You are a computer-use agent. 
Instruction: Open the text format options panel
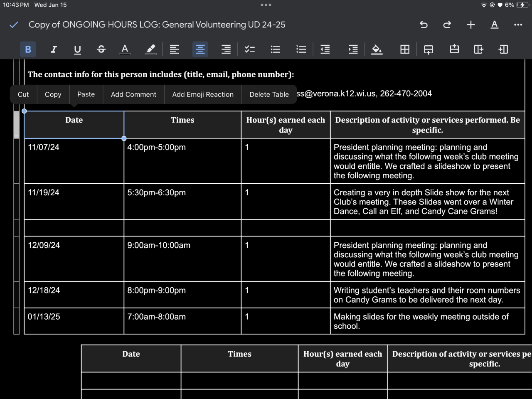coord(494,25)
